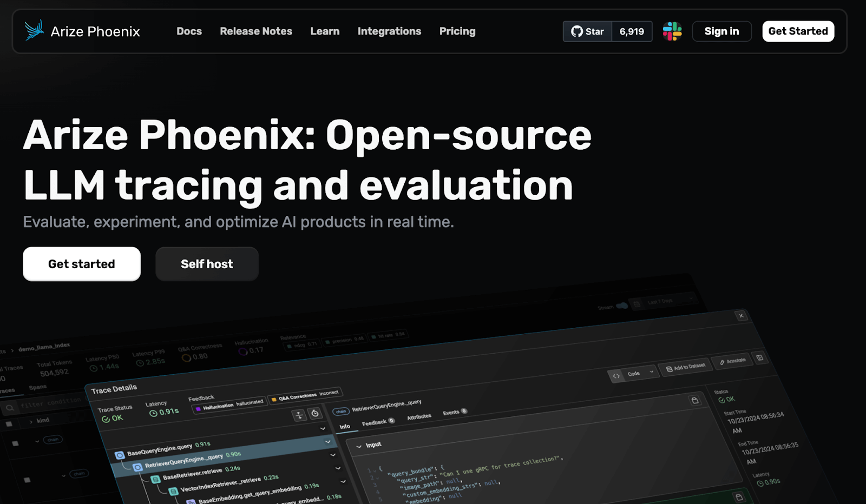Click the purple Hallucination feedback swatch

pyautogui.click(x=198, y=409)
